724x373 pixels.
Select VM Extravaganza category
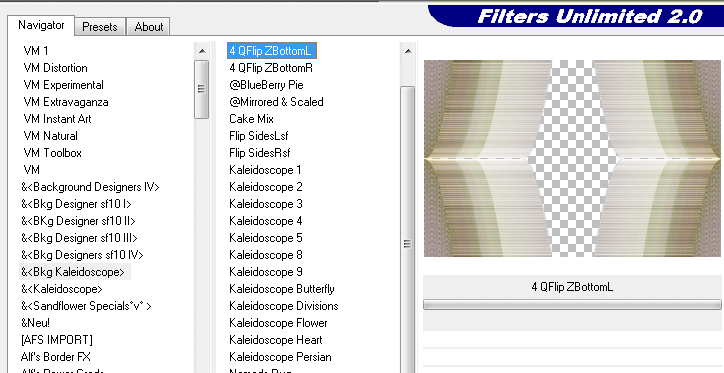click(x=66, y=102)
